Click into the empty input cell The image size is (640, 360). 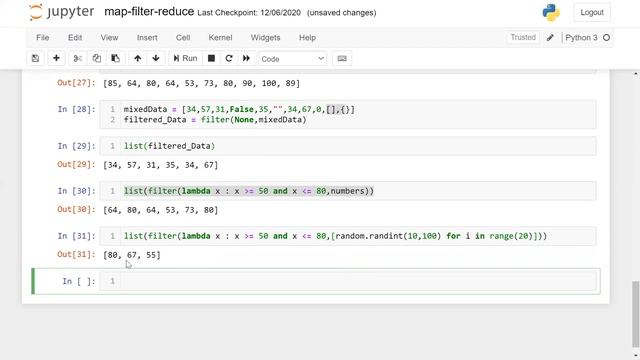(358, 281)
